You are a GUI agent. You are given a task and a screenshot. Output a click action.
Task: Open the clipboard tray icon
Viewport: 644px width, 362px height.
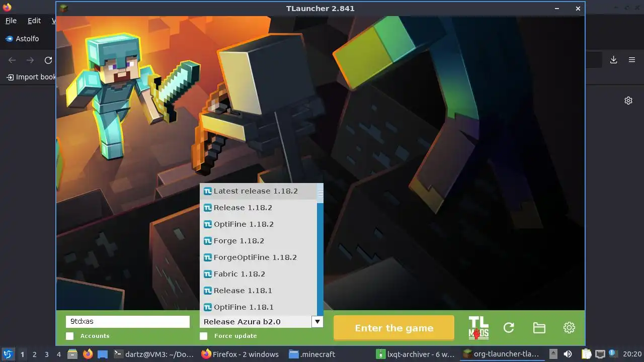[587, 354]
